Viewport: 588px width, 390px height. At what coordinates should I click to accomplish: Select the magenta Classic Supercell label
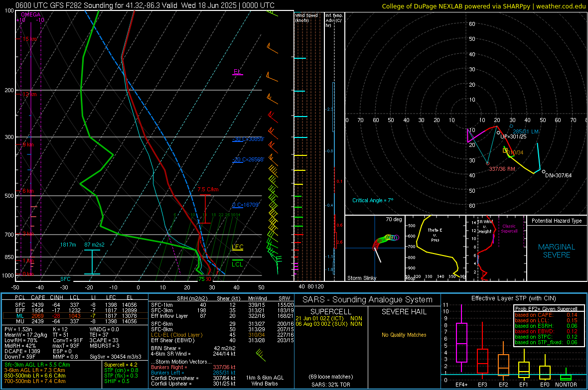509,229
